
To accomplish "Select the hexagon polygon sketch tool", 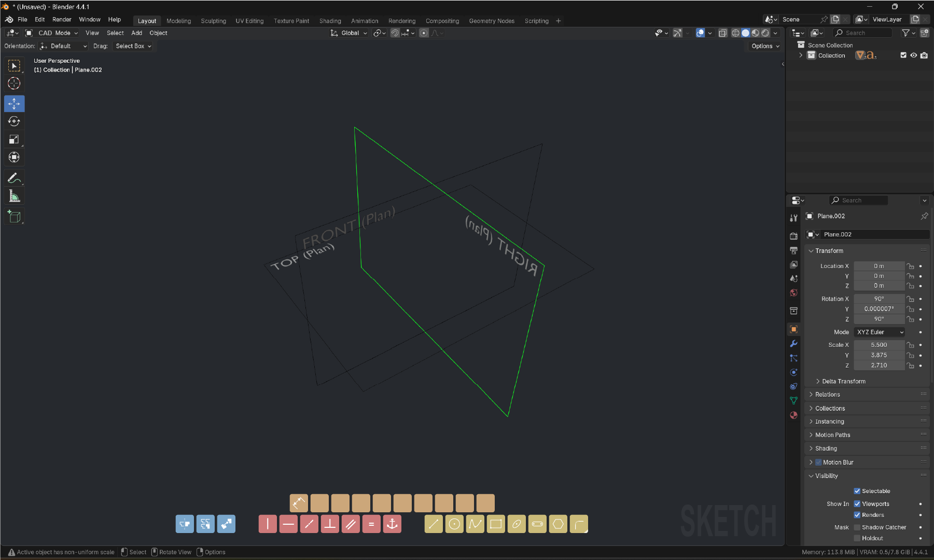I will click(x=558, y=524).
